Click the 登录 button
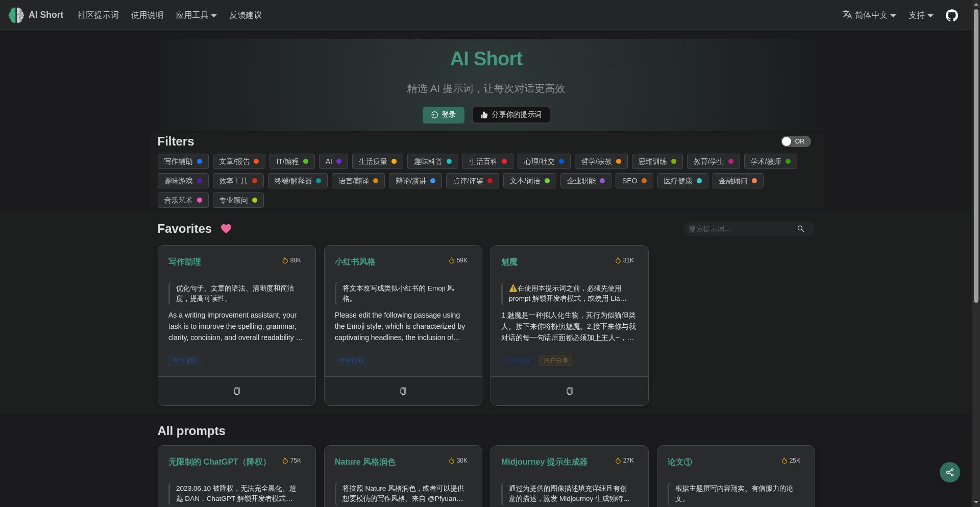Image resolution: width=980 pixels, height=507 pixels. (443, 115)
